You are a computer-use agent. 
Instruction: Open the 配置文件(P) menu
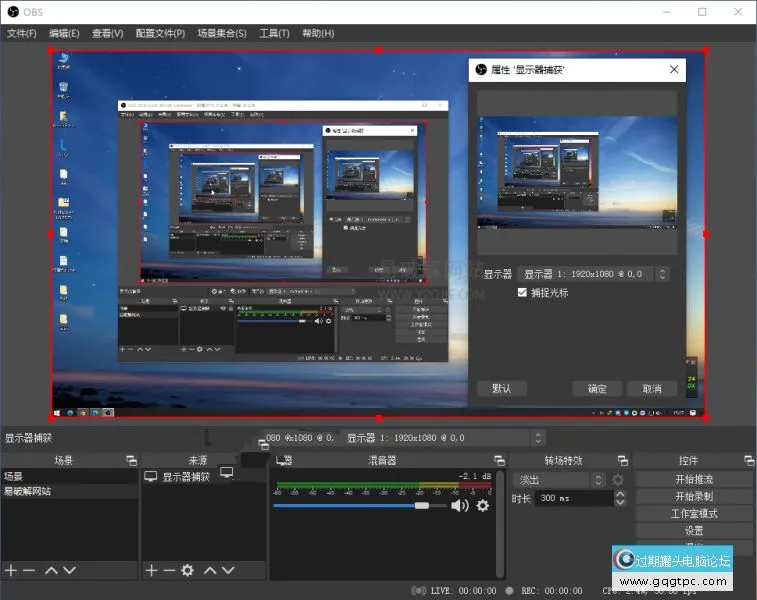(160, 33)
